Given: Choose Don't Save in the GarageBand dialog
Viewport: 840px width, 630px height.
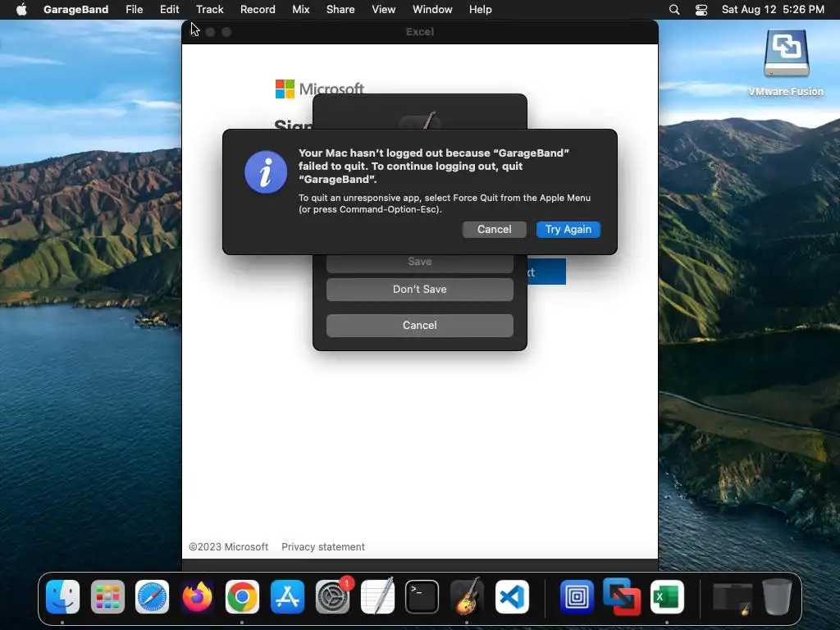Looking at the screenshot, I should pos(419,290).
